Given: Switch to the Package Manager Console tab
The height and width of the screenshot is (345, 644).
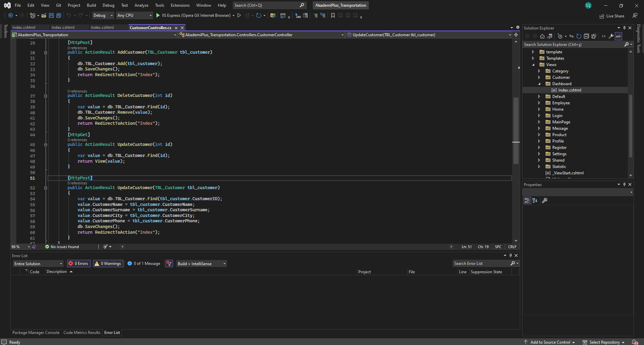Looking at the screenshot, I should click(36, 332).
